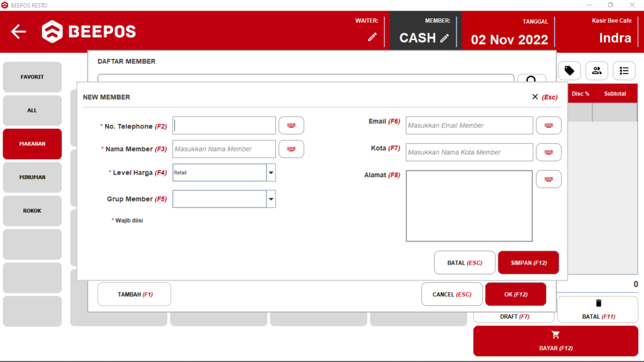Open the on-screen keyboard beside Alamat field
The height and width of the screenshot is (362, 644).
pyautogui.click(x=548, y=178)
